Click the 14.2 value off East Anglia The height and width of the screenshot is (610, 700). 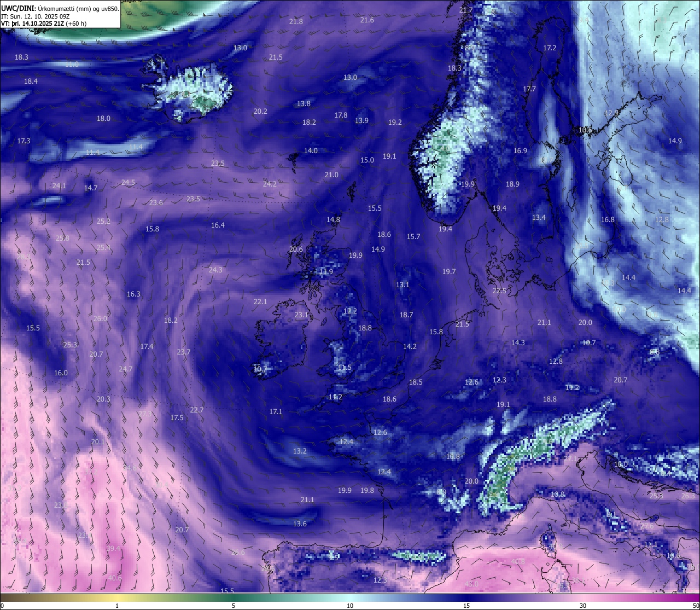pyautogui.click(x=410, y=346)
